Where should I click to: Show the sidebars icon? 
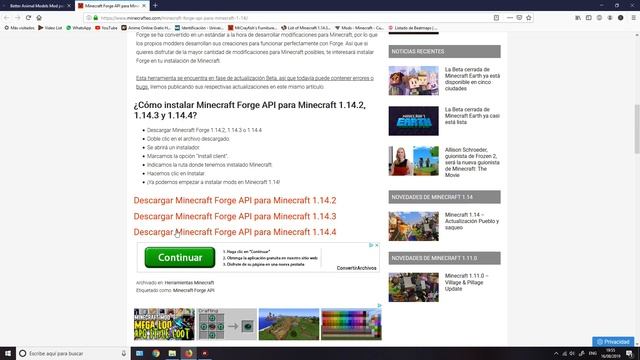pyautogui.click(x=589, y=18)
